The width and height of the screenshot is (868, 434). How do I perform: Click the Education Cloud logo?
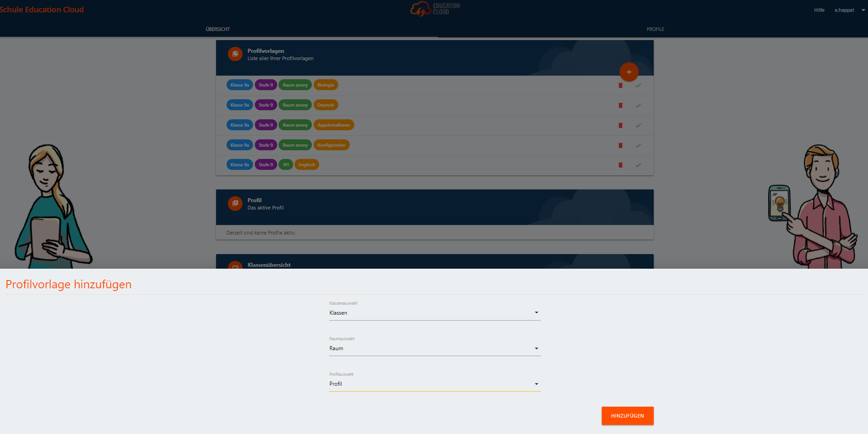(434, 9)
